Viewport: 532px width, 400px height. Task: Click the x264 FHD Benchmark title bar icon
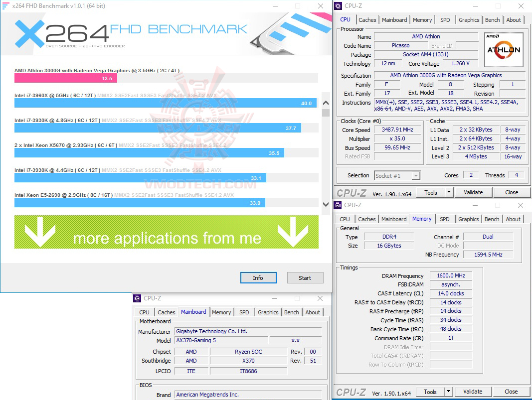[x=5, y=6]
